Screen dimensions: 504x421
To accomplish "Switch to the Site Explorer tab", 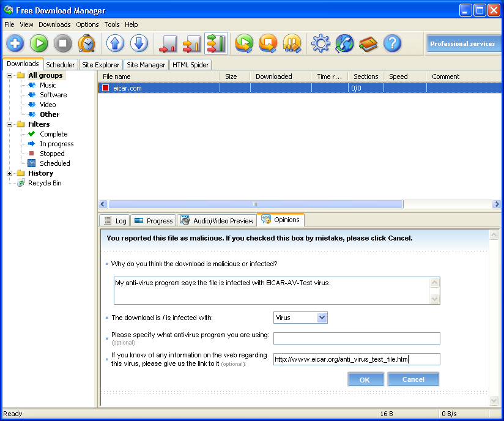I will click(x=100, y=65).
